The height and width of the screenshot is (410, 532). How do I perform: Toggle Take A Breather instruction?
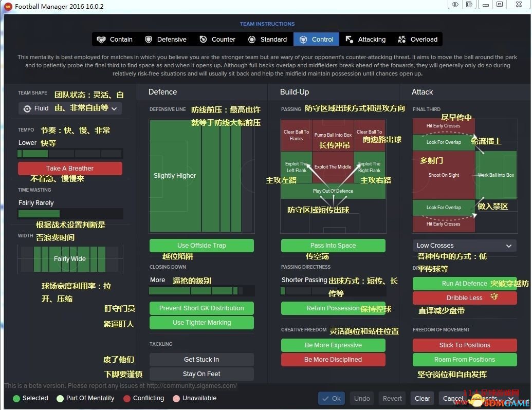coord(70,169)
